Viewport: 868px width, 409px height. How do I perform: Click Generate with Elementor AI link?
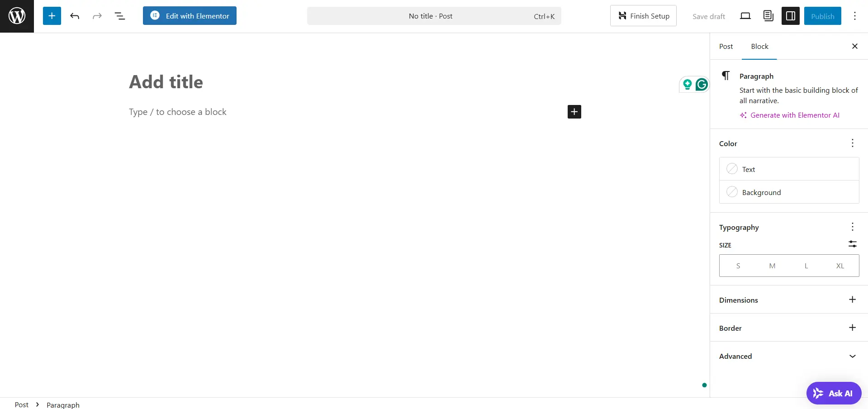click(x=790, y=115)
